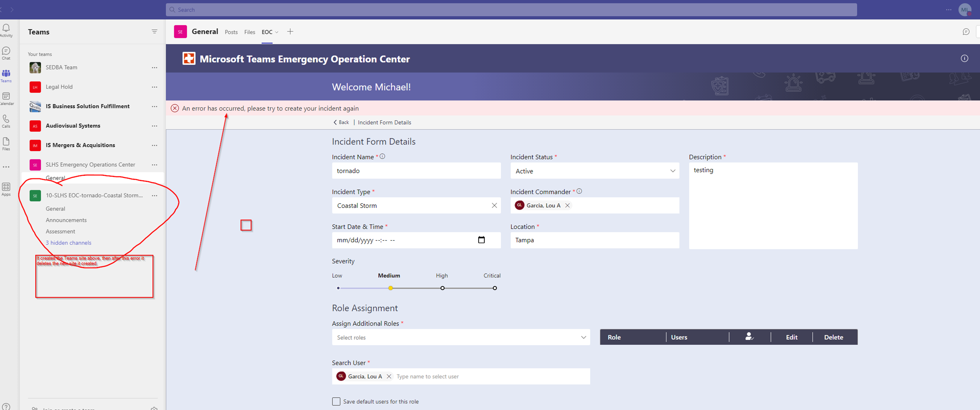Open Apps from the sidebar
This screenshot has height=410, width=980.
[x=6, y=189]
